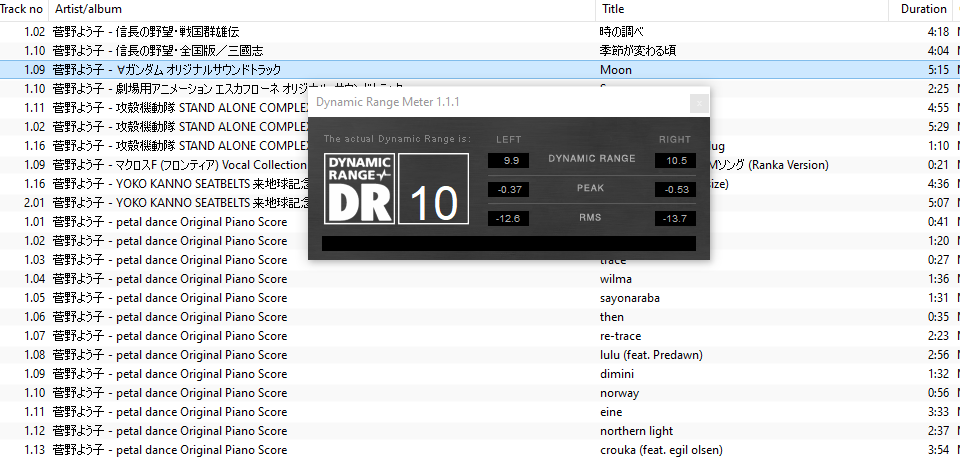Select the track titled northern light
960x465 pixels.
(x=480, y=431)
